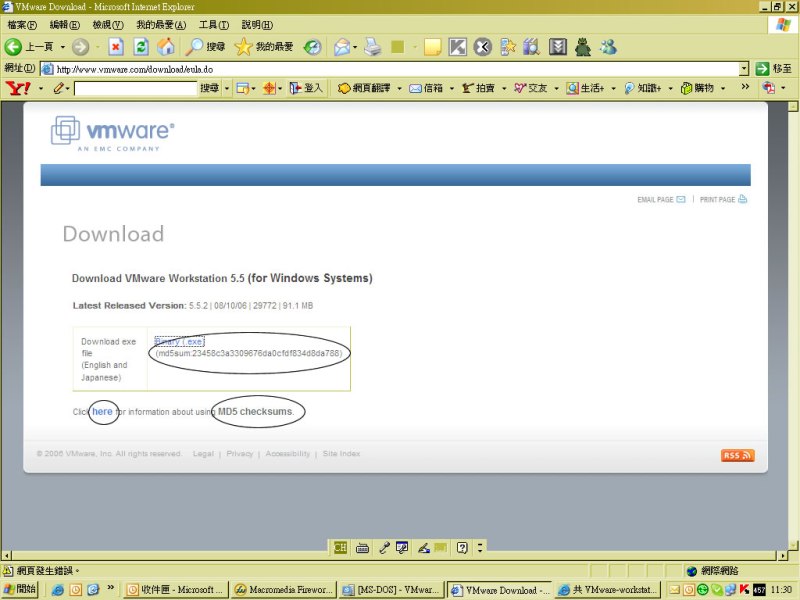Click the Binary (.exe) download link
The image size is (800, 600).
179,341
